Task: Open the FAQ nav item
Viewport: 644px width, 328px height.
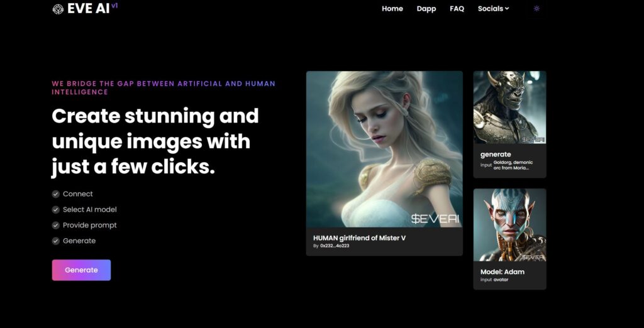Action: point(457,9)
